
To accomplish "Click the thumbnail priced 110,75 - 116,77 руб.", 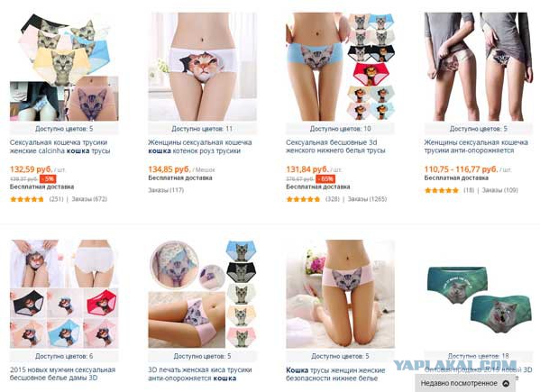I will click(x=479, y=67).
